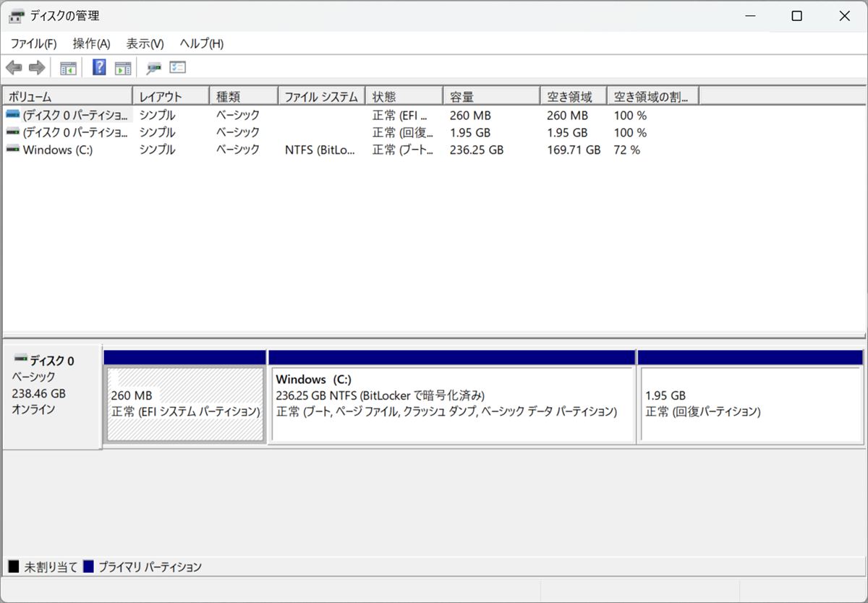Select the 260 MB EFI system partition block
The image size is (868, 603).
185,404
